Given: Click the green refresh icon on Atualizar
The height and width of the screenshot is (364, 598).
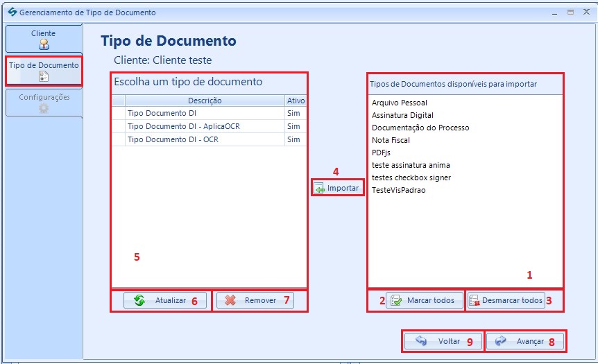Looking at the screenshot, I should pyautogui.click(x=139, y=300).
